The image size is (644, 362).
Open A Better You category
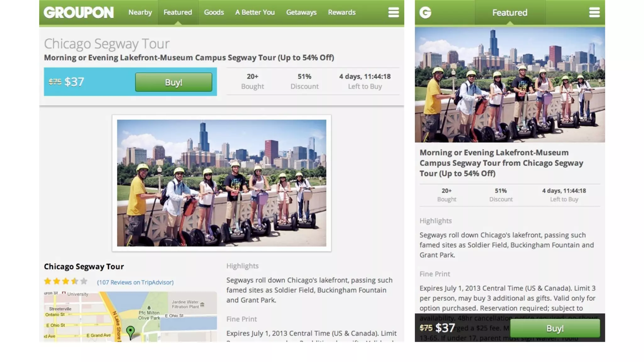coord(255,13)
